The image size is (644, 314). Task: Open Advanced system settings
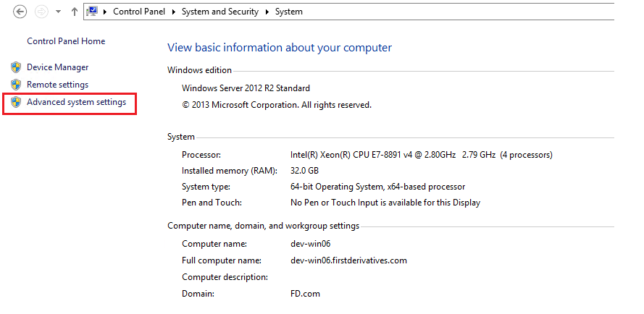(x=76, y=102)
